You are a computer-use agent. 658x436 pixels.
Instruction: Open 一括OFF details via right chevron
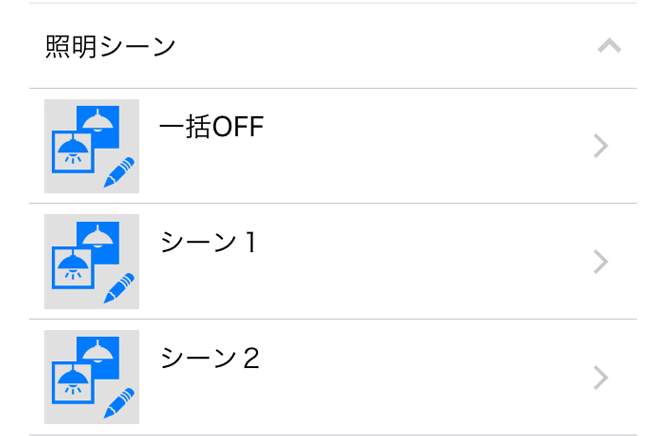601,146
